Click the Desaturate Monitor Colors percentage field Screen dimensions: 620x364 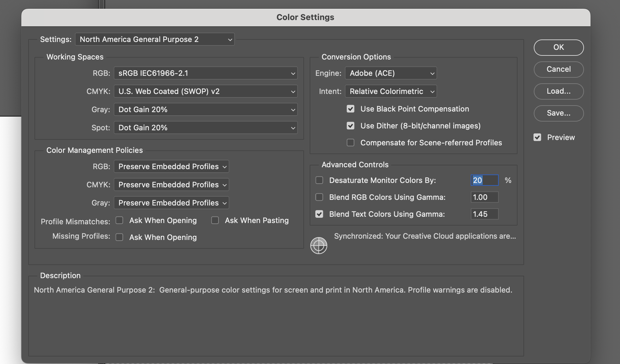coord(484,179)
